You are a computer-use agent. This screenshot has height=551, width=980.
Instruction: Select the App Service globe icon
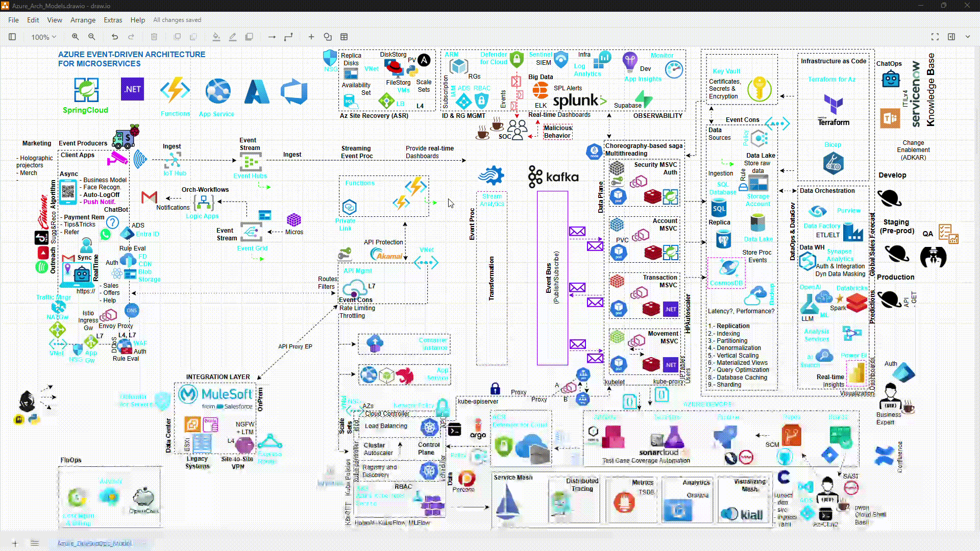218,91
